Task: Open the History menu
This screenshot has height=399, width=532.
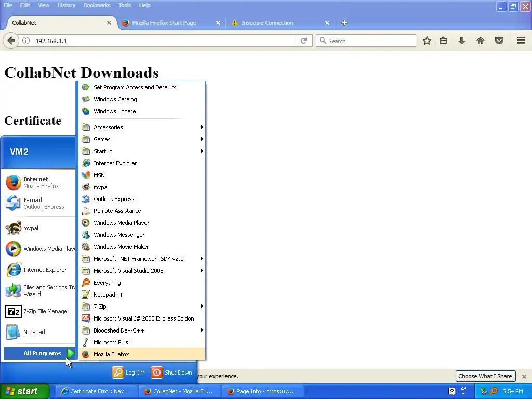Action: point(66,5)
